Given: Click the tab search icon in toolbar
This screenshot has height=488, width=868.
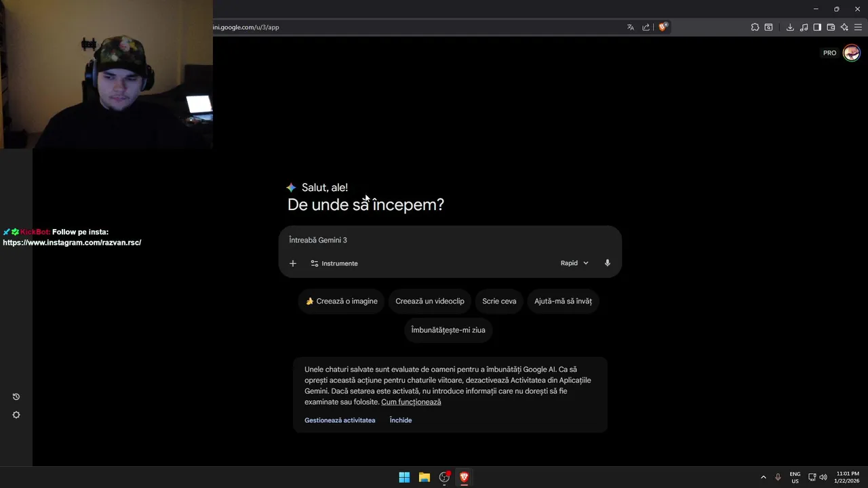Looking at the screenshot, I should (768, 27).
